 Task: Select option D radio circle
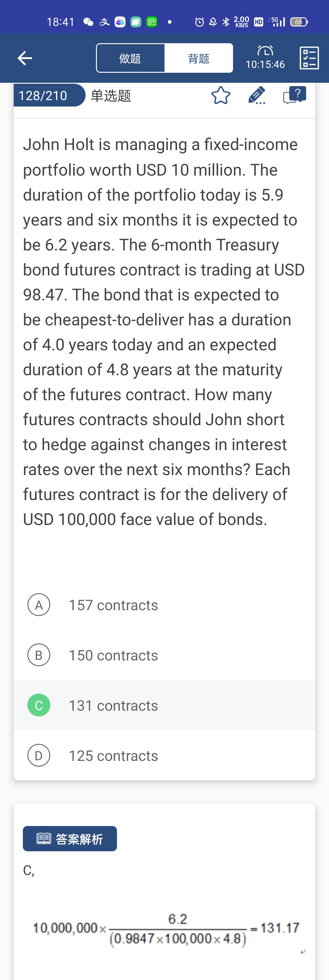coord(39,755)
